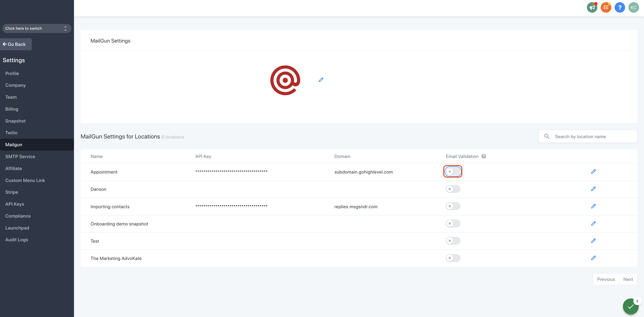Click the Go Back button

coord(16,44)
